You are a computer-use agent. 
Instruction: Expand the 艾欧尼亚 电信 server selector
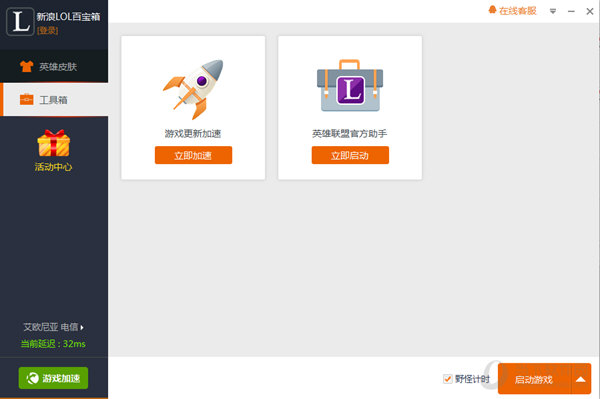pyautogui.click(x=53, y=327)
